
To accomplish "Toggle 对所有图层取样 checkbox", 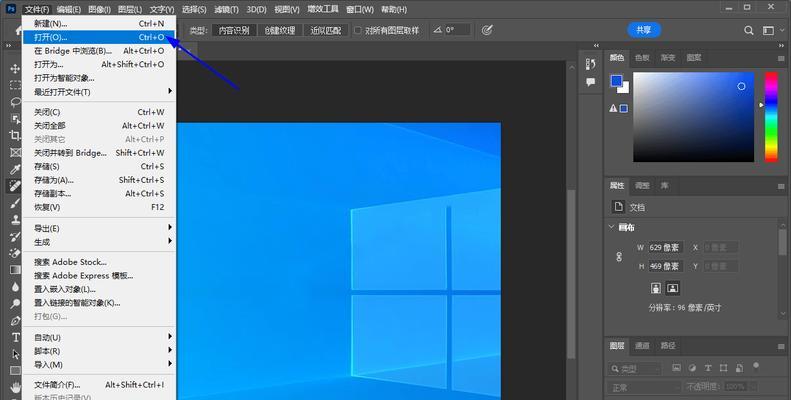I will coord(358,30).
